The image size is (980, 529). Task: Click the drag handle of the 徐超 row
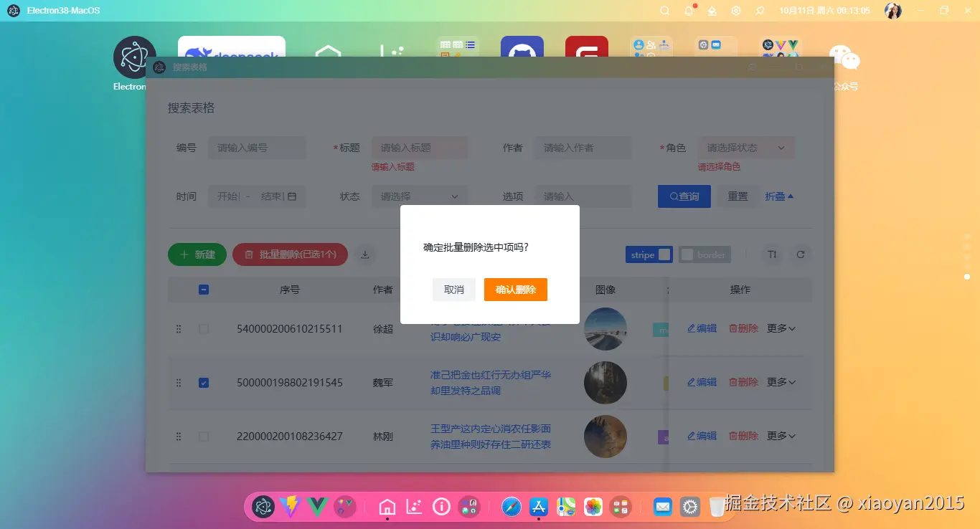coord(179,328)
